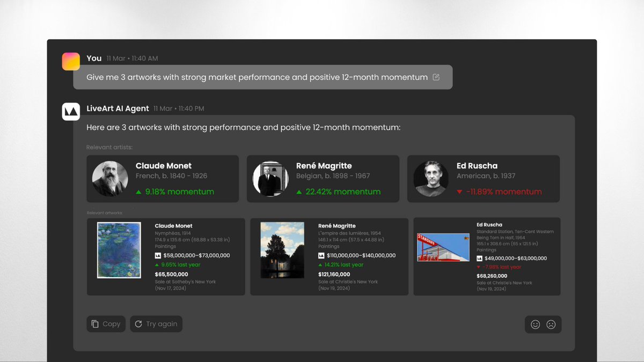Click the user gradient avatar icon
The width and height of the screenshot is (644, 362).
71,61
